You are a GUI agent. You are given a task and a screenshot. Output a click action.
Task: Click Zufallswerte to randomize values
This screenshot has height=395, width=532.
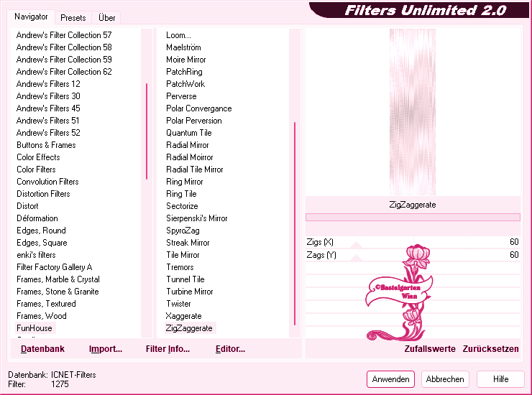[x=430, y=349]
